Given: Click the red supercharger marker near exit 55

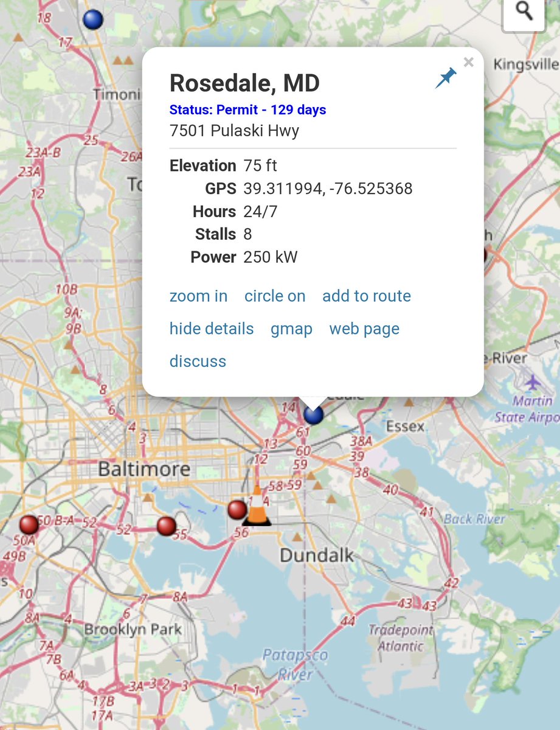Looking at the screenshot, I should 165,526.
